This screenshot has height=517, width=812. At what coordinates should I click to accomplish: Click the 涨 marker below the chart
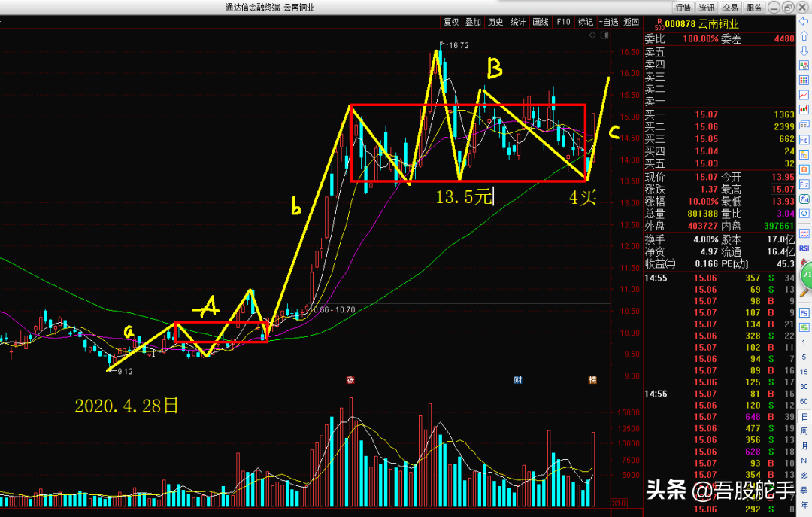pos(350,380)
